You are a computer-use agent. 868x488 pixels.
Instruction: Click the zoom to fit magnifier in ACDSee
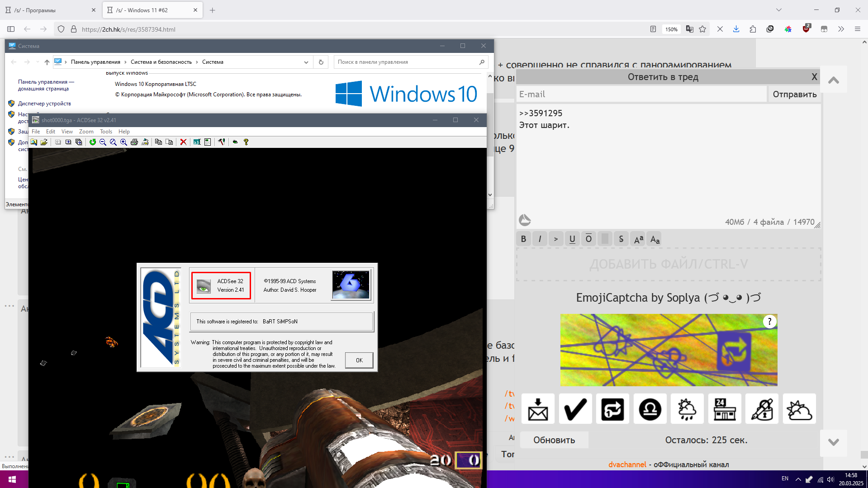[x=113, y=142]
